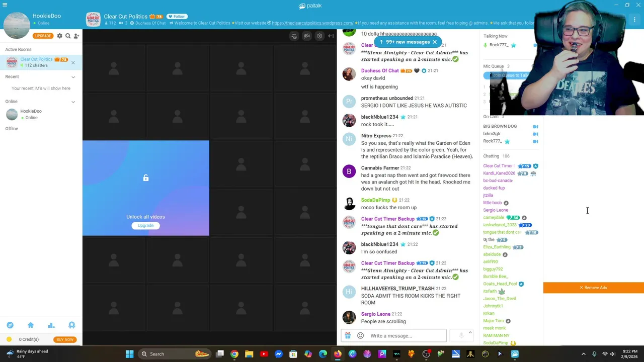The width and height of the screenshot is (644, 362).
Task: Open the weather widget Rainy days ahead
Action: [x=28, y=354]
